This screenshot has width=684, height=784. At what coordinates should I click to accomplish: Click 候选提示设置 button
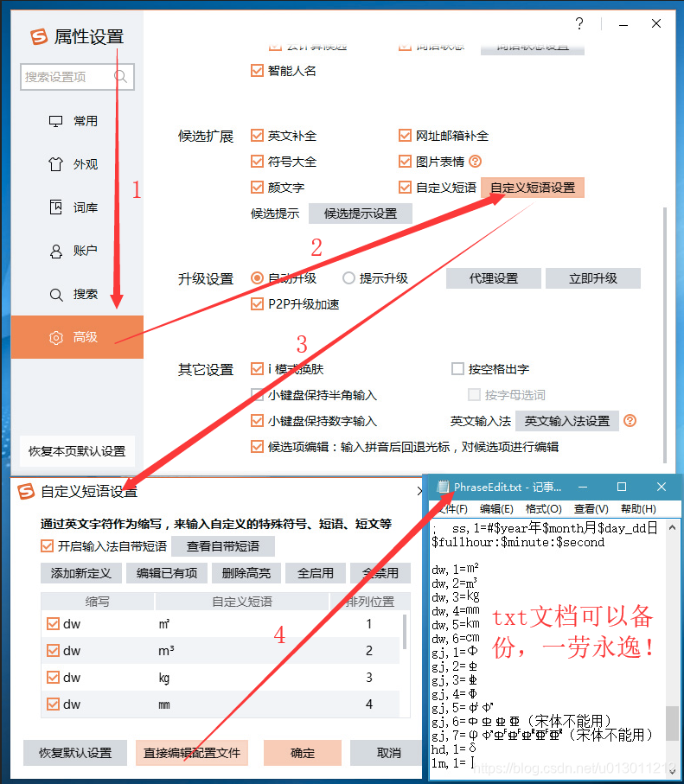[x=361, y=214]
